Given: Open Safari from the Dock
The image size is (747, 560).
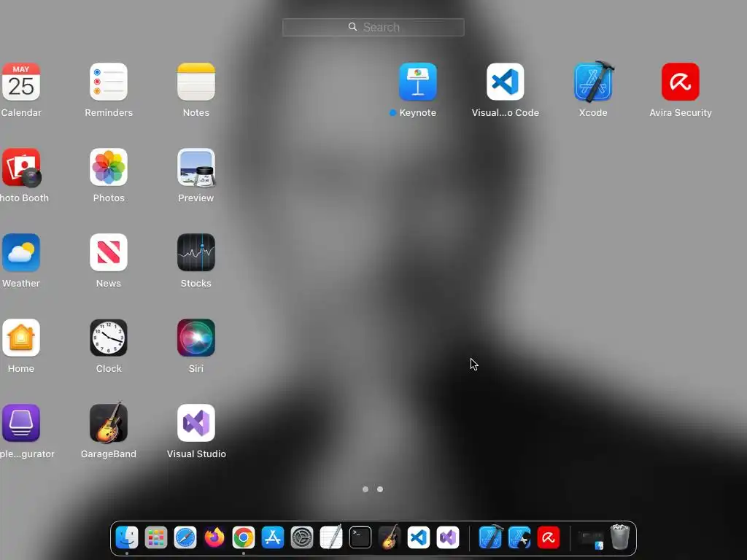Looking at the screenshot, I should pos(185,537).
